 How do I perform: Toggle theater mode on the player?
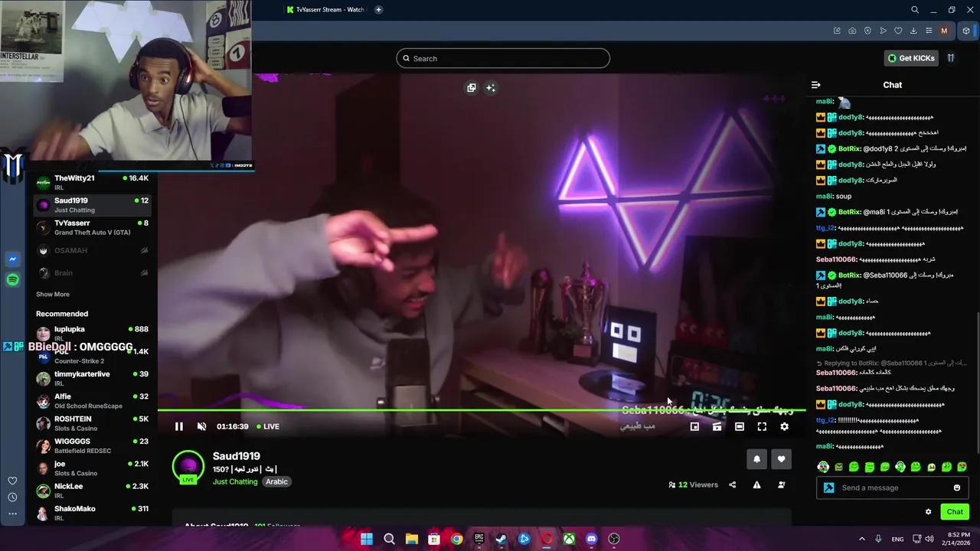740,426
